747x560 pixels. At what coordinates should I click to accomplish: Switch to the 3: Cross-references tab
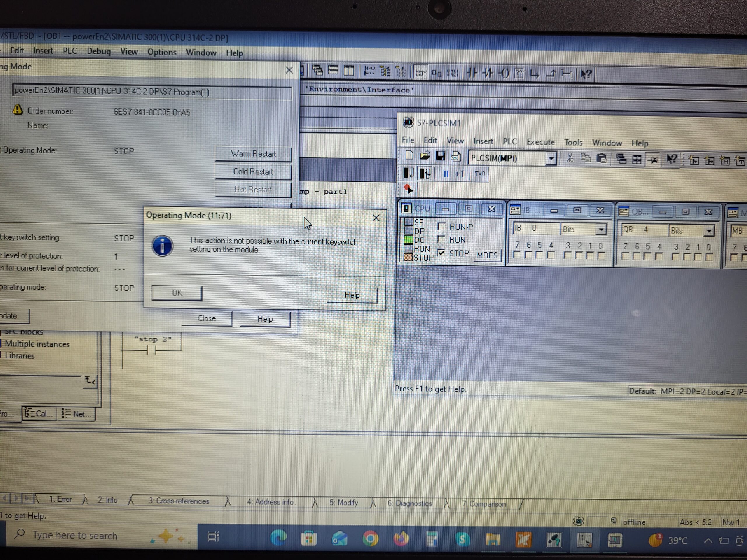179,501
